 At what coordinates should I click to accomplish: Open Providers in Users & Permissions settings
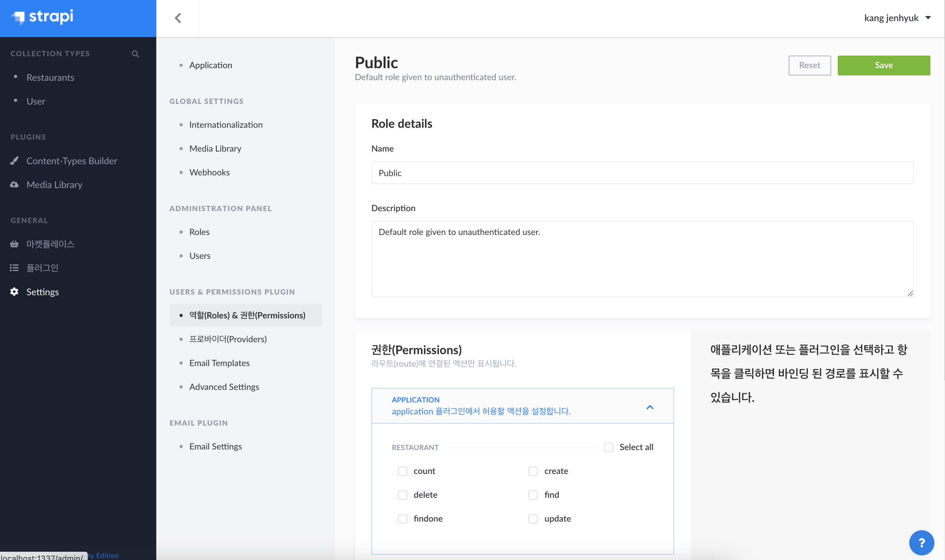228,339
